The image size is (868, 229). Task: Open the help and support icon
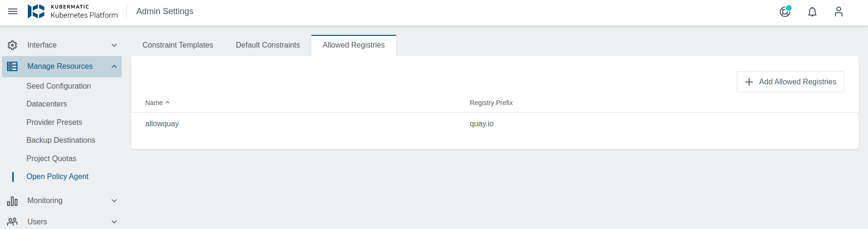click(785, 11)
